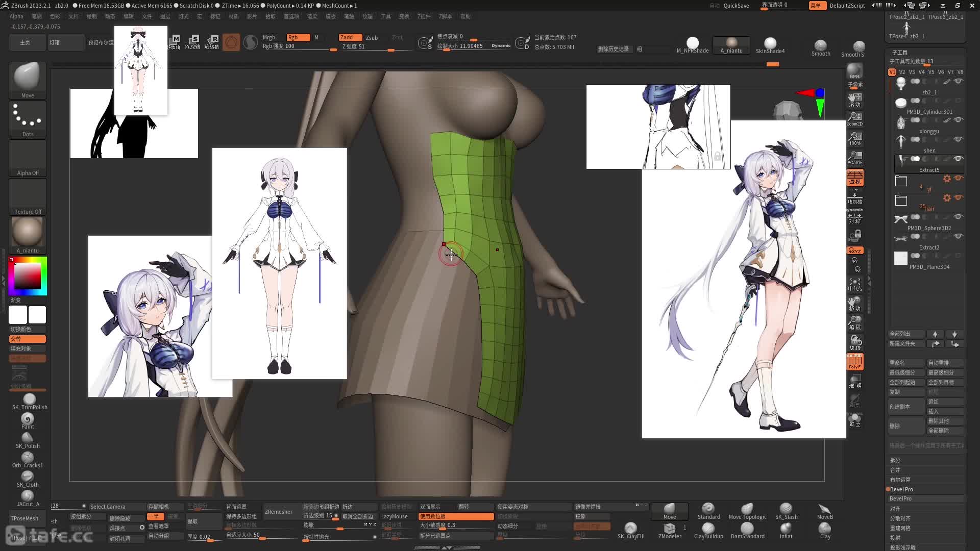Click the QuickSave button
Viewport: 980px width, 551px height.
pos(736,6)
